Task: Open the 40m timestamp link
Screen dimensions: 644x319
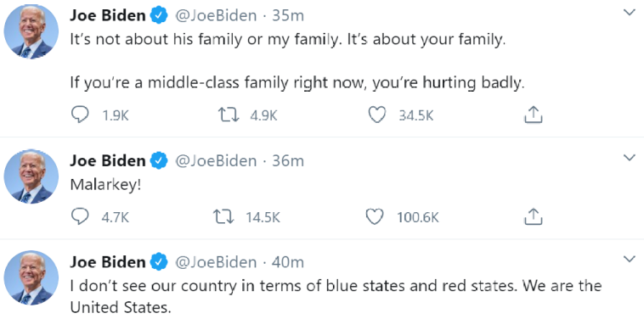Action: click(288, 262)
